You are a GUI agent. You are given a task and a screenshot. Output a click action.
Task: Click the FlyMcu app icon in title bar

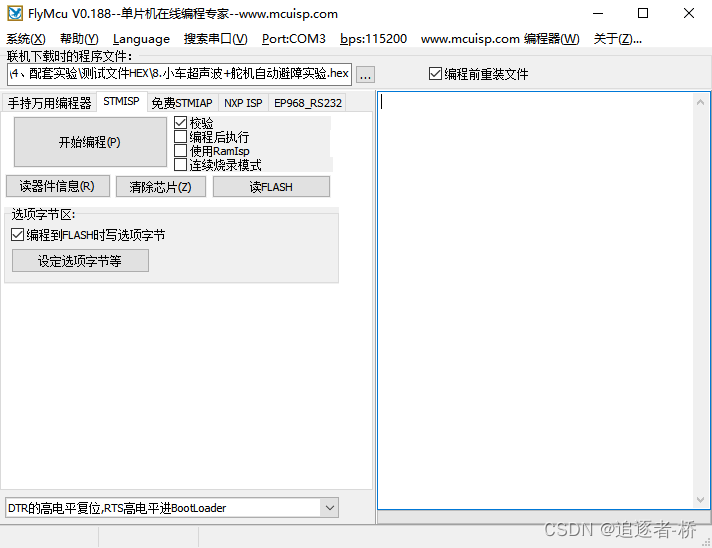point(15,14)
